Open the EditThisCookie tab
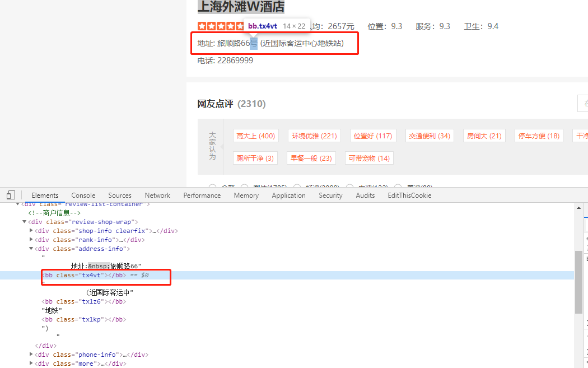The image size is (588, 368). tap(409, 195)
